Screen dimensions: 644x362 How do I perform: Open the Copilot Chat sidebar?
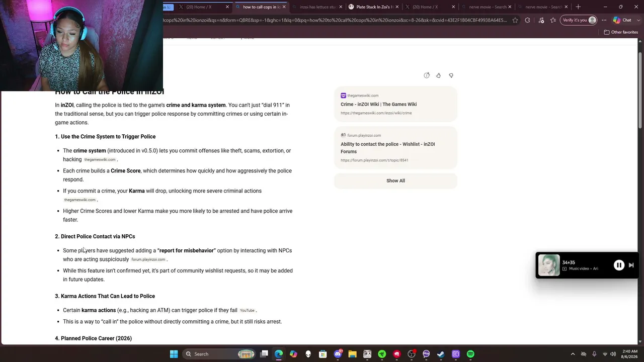point(623,20)
